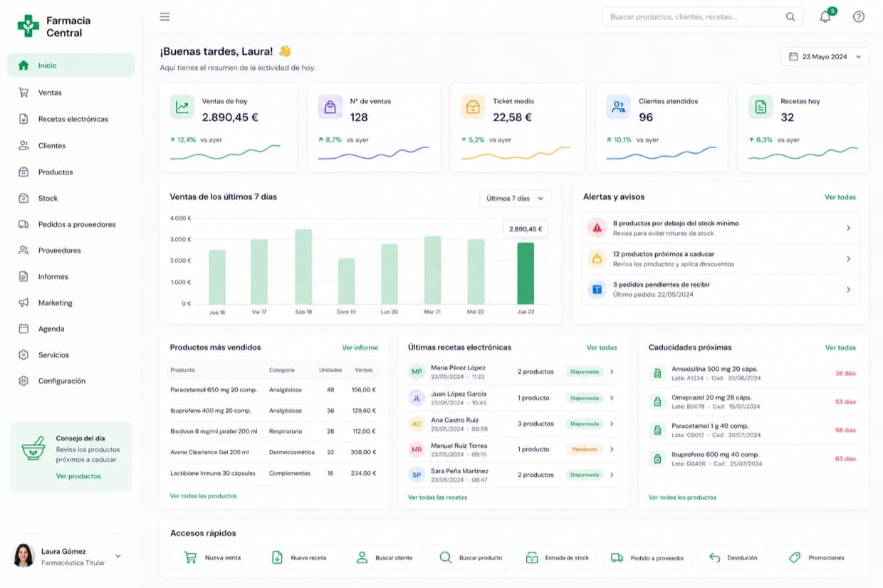Click Ver todas las recetas link

437,497
